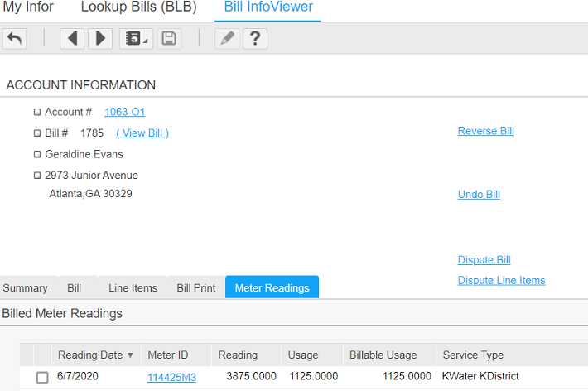The image size is (588, 391).
Task: Click the save disk icon
Action: coord(169,38)
